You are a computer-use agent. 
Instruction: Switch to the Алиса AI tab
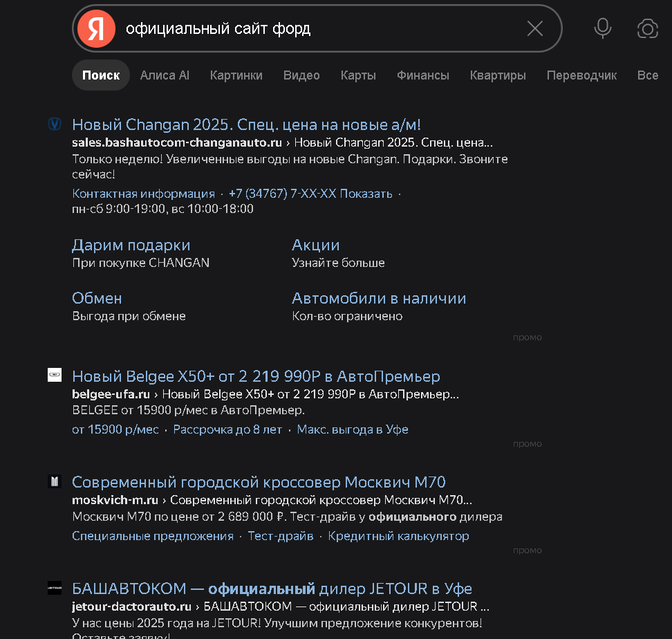165,75
